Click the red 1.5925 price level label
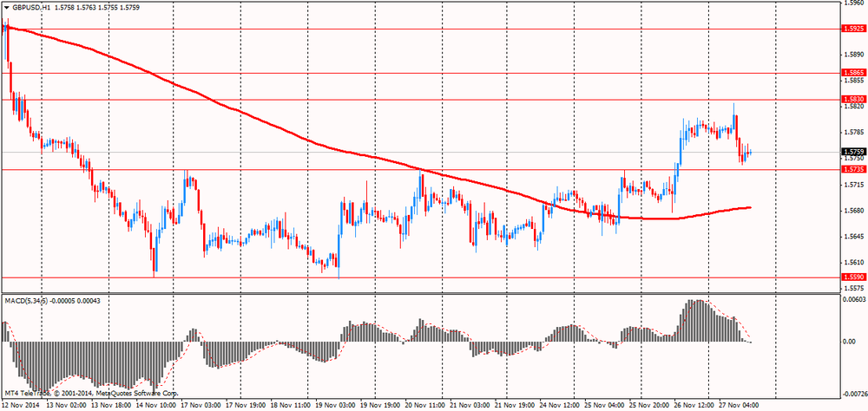The height and width of the screenshot is (411, 868). [853, 29]
